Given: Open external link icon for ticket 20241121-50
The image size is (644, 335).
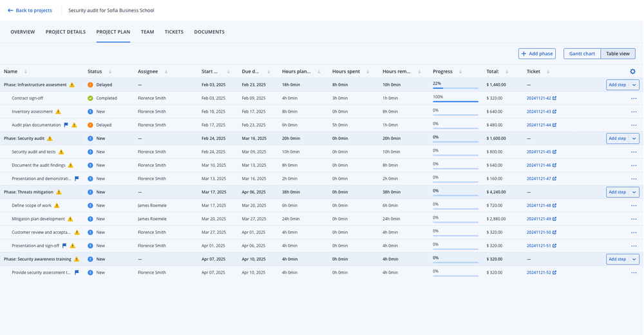Looking at the screenshot, I should [554, 232].
